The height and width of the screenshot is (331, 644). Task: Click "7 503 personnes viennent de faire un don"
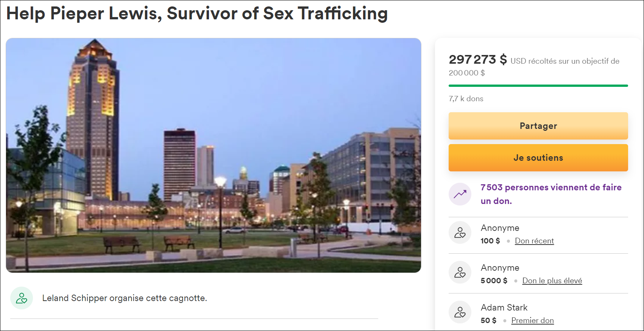pyautogui.click(x=551, y=194)
